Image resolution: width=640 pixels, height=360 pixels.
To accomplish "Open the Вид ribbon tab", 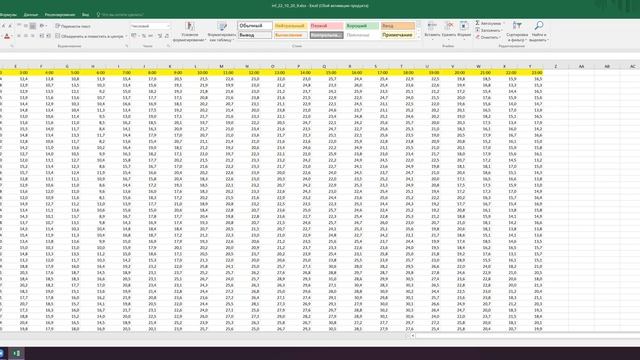I will tap(85, 14).
